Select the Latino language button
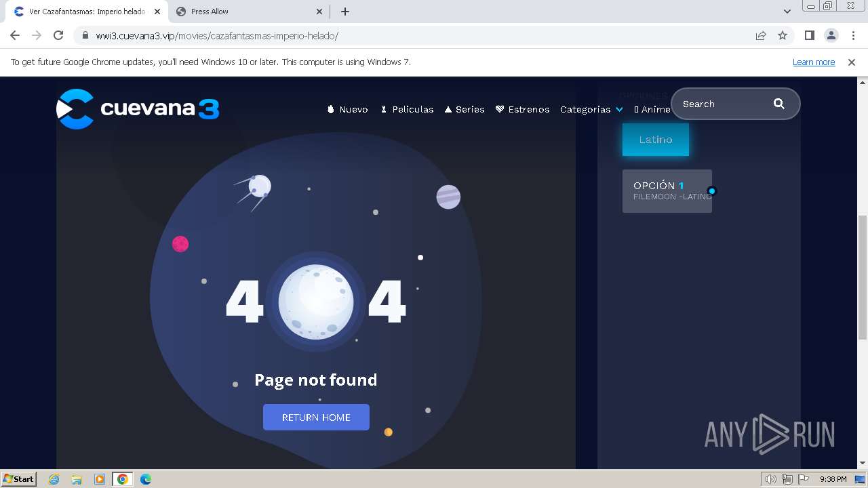Image resolution: width=868 pixels, height=488 pixels. click(656, 140)
